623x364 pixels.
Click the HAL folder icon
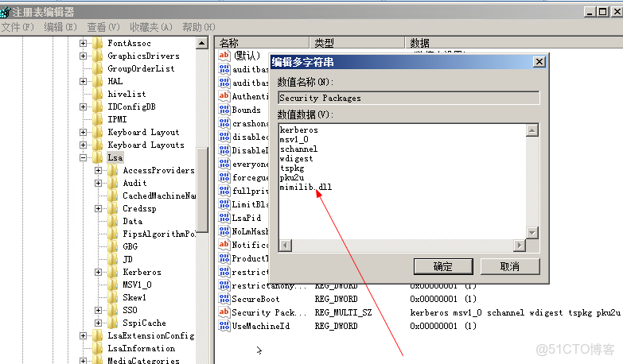pos(98,81)
